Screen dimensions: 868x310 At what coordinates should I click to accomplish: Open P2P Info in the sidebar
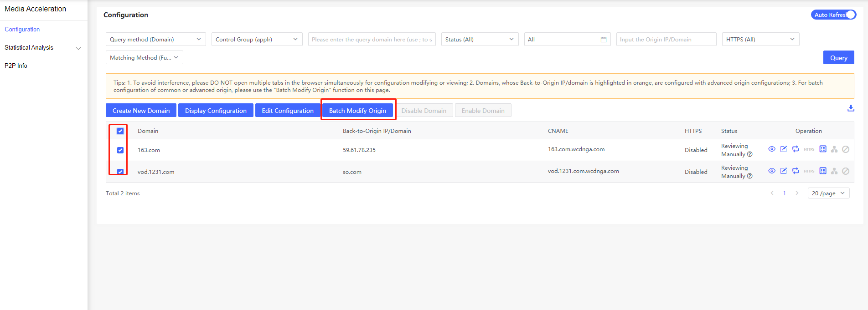(16, 66)
